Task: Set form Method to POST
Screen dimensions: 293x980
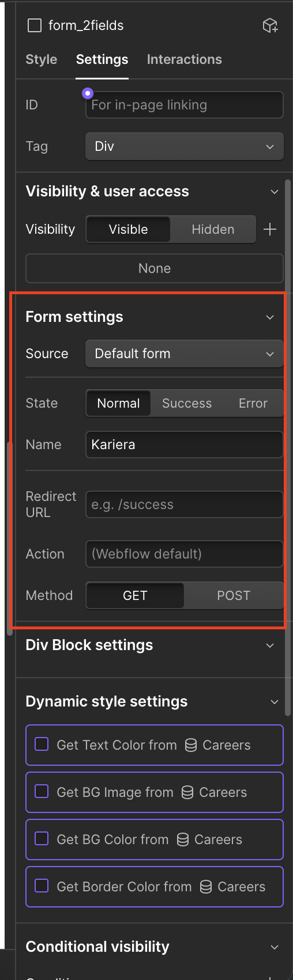Action: click(234, 595)
